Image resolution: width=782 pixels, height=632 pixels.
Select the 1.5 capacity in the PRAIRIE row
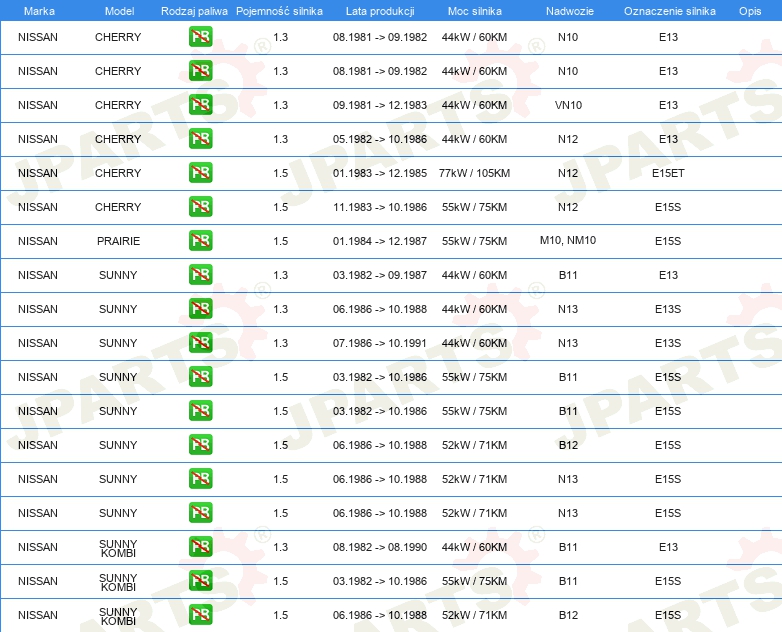pyautogui.click(x=281, y=241)
